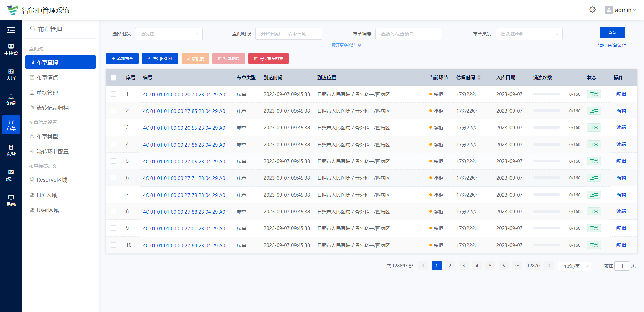Click the 结束日期 date field
The height and width of the screenshot is (312, 644).
click(x=297, y=34)
